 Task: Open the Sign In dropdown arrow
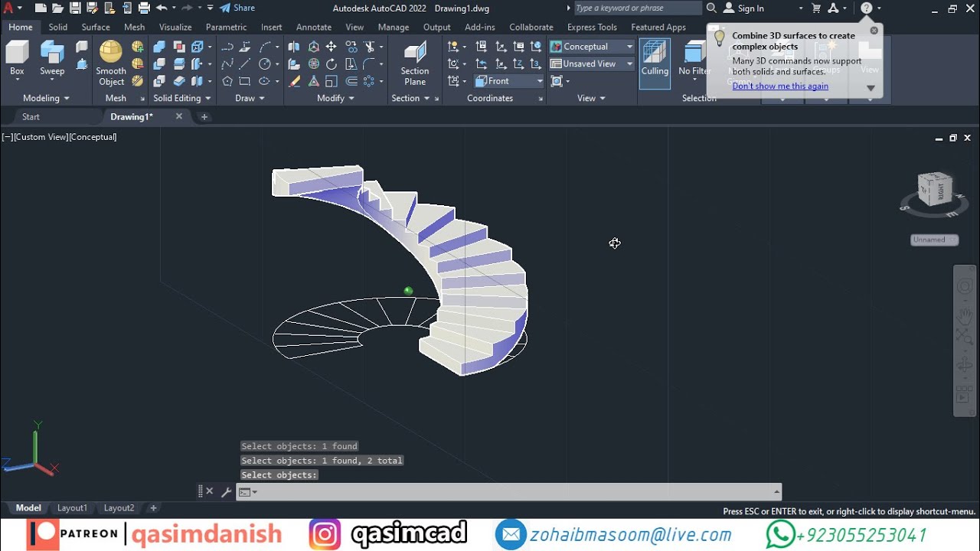801,8
